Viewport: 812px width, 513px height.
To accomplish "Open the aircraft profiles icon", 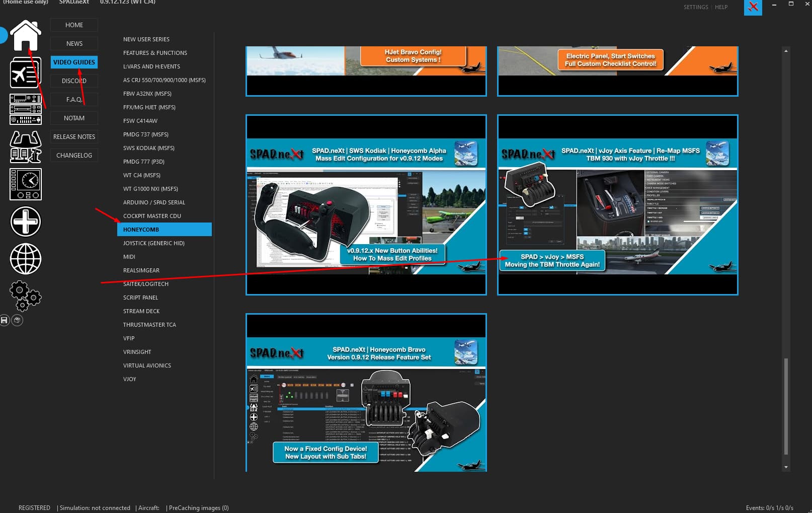I will click(25, 73).
